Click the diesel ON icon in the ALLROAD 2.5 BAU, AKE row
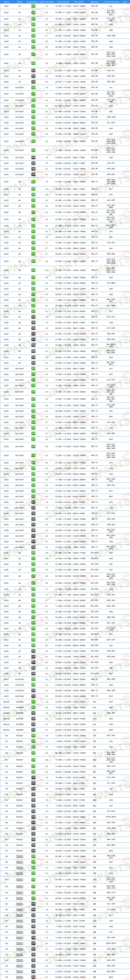This screenshot has width=130, height=980. (x=34, y=691)
